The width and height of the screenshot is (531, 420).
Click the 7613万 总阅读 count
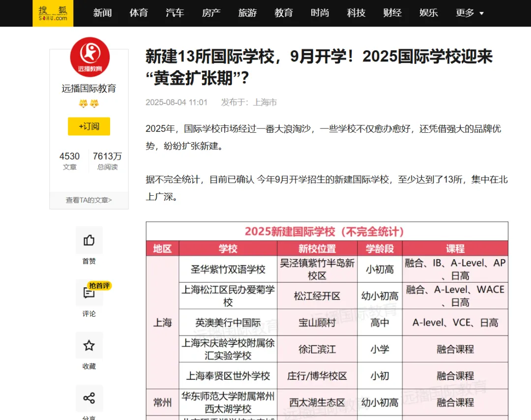[107, 161]
